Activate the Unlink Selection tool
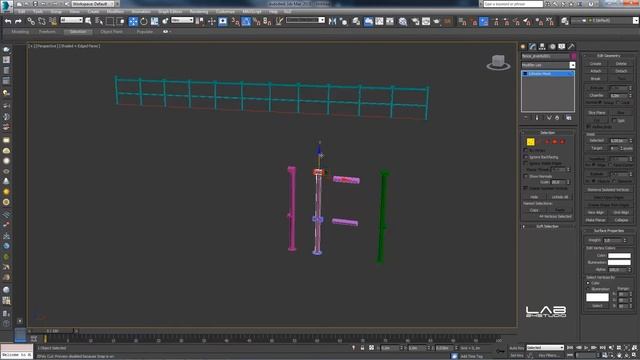The height and width of the screenshot is (360, 640). pyautogui.click(x=42, y=21)
